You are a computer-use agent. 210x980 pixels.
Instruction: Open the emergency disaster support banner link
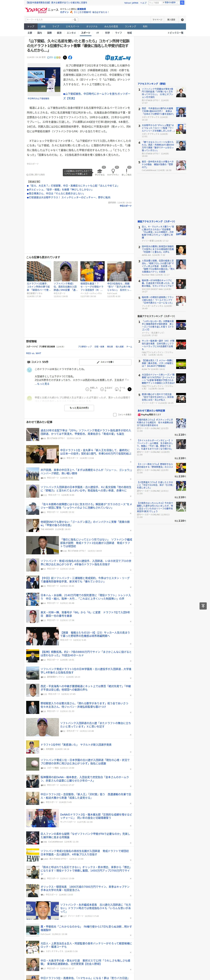56,3
